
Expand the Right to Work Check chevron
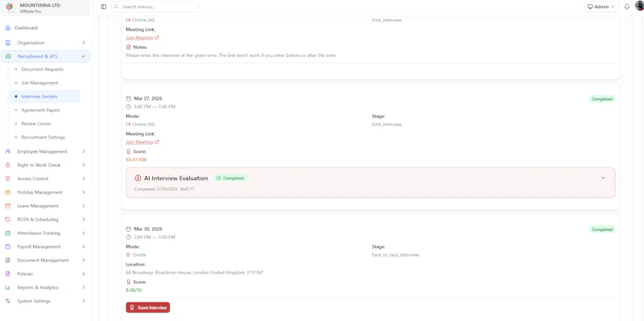coord(84,165)
